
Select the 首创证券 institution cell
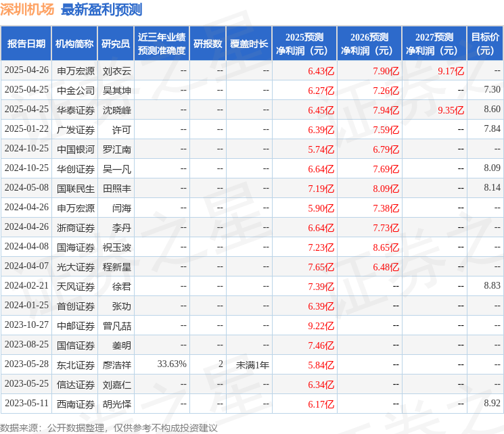coord(76,306)
